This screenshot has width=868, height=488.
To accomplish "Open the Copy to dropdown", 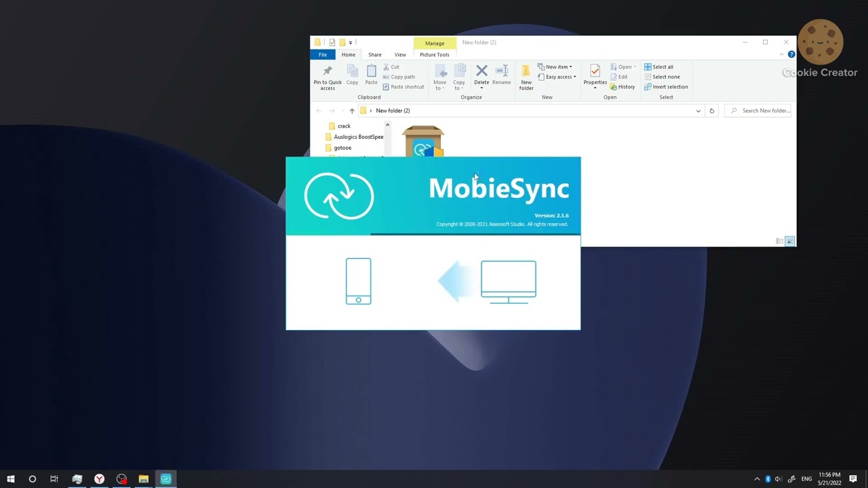I will pos(459,78).
